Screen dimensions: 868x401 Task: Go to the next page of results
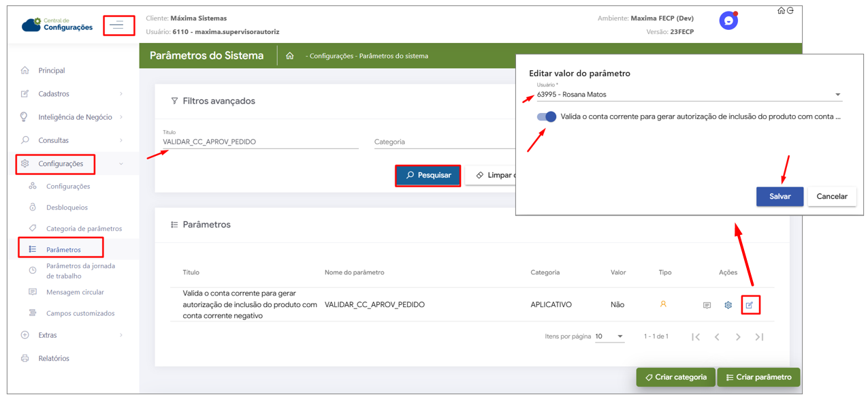pyautogui.click(x=738, y=336)
